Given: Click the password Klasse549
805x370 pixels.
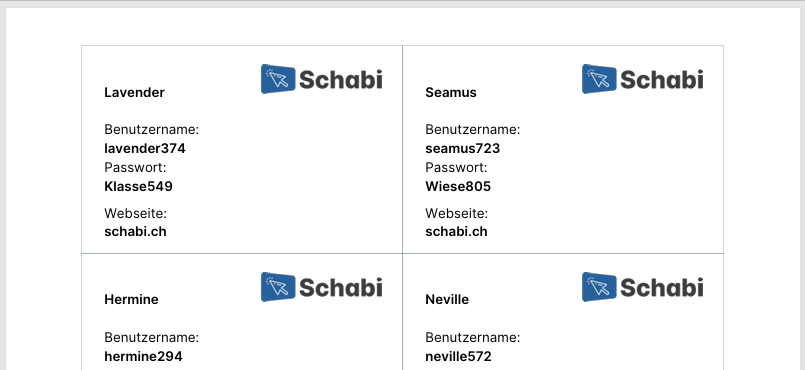Looking at the screenshot, I should coord(139,186).
